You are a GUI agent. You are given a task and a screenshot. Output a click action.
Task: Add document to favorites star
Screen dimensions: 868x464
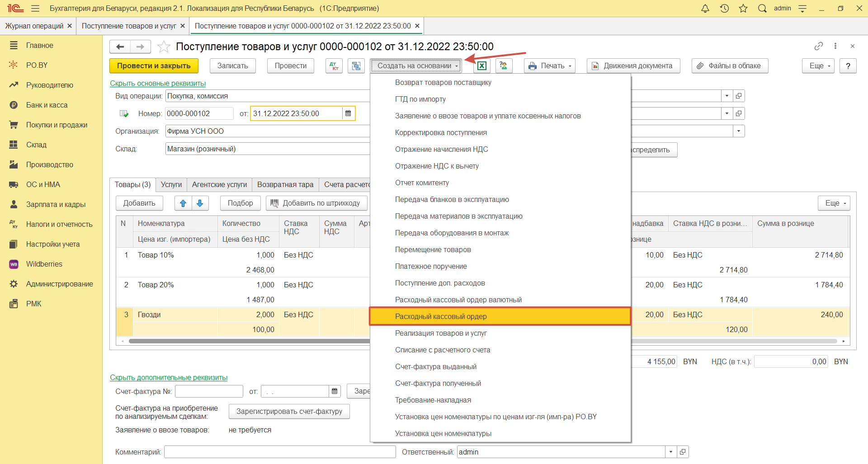tap(164, 47)
